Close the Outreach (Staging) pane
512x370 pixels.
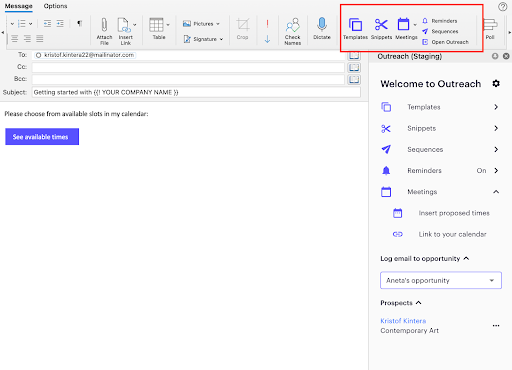(506, 56)
